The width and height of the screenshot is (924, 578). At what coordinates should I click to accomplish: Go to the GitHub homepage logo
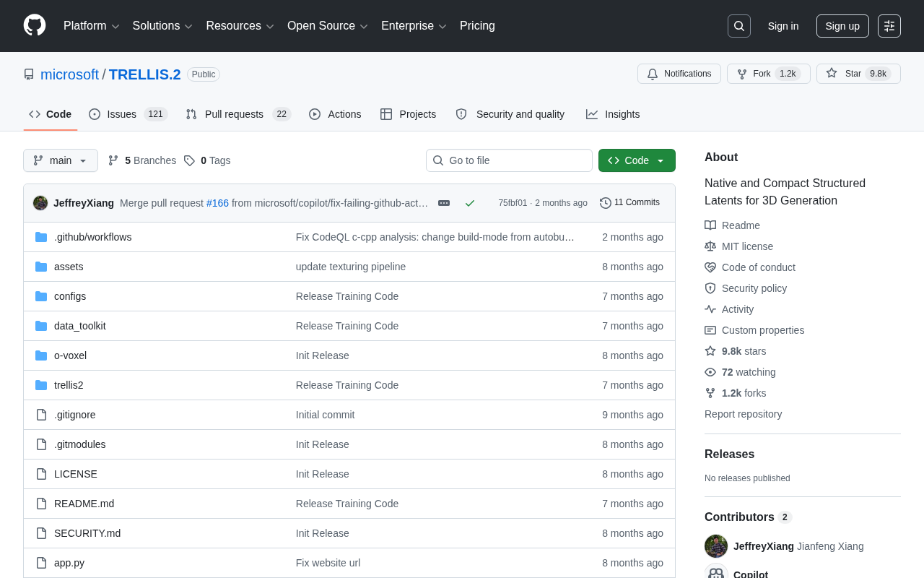pos(35,25)
